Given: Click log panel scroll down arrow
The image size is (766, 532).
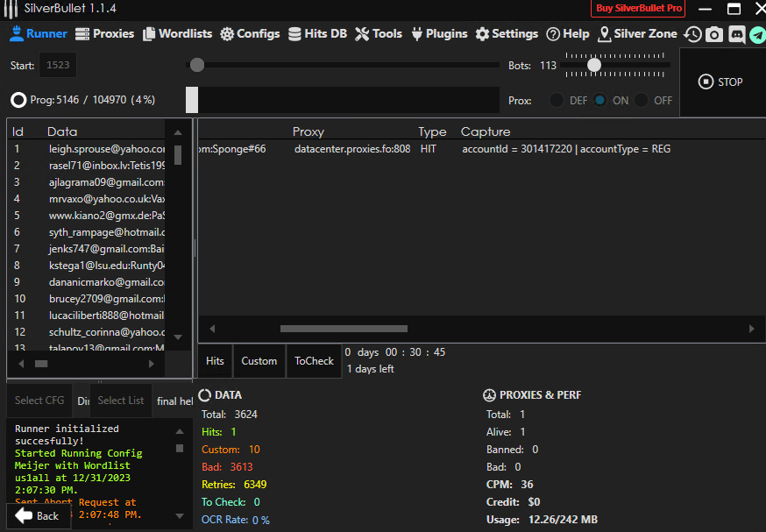Looking at the screenshot, I should 180,516.
